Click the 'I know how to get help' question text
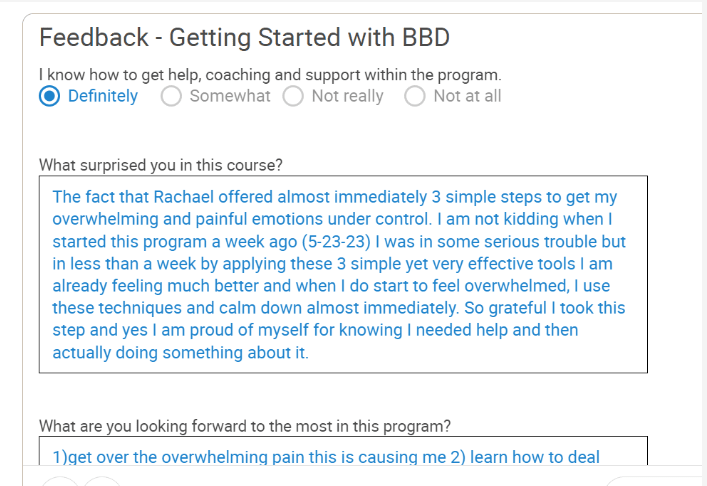The width and height of the screenshot is (707, 486). 270,74
